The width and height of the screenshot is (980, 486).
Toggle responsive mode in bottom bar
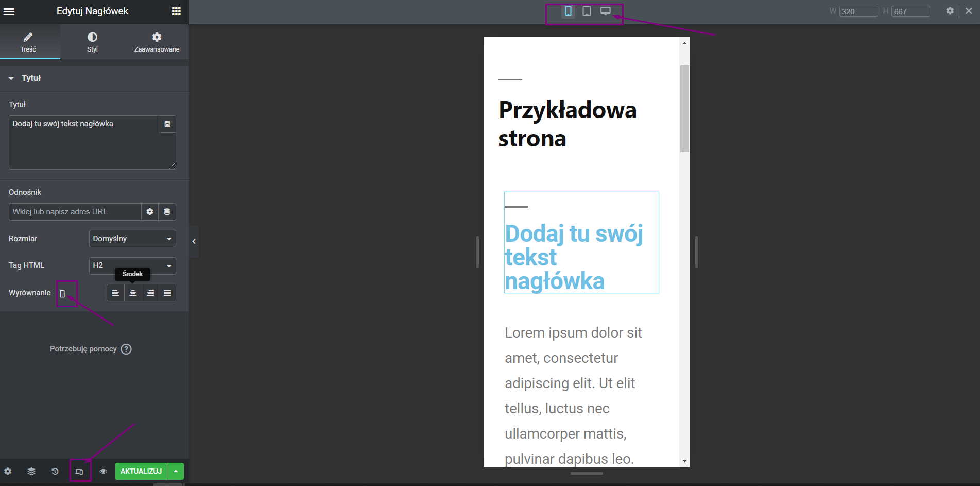click(79, 471)
